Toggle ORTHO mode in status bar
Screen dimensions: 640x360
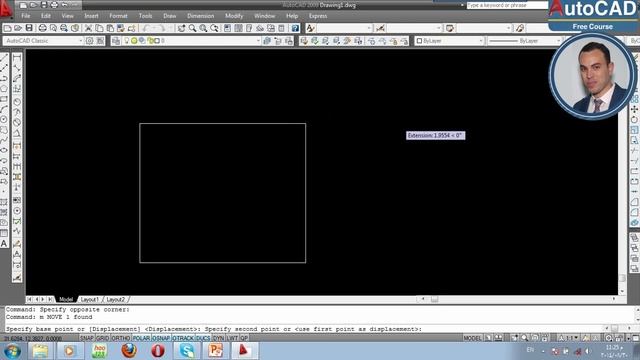121,338
